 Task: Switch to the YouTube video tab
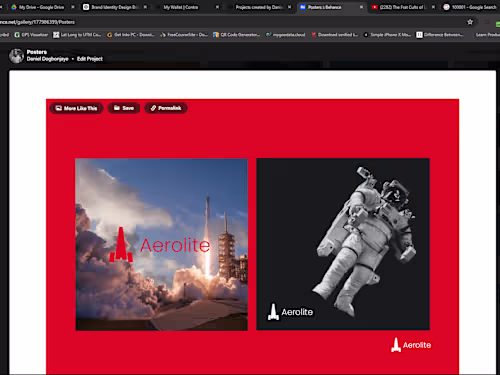coord(402,7)
